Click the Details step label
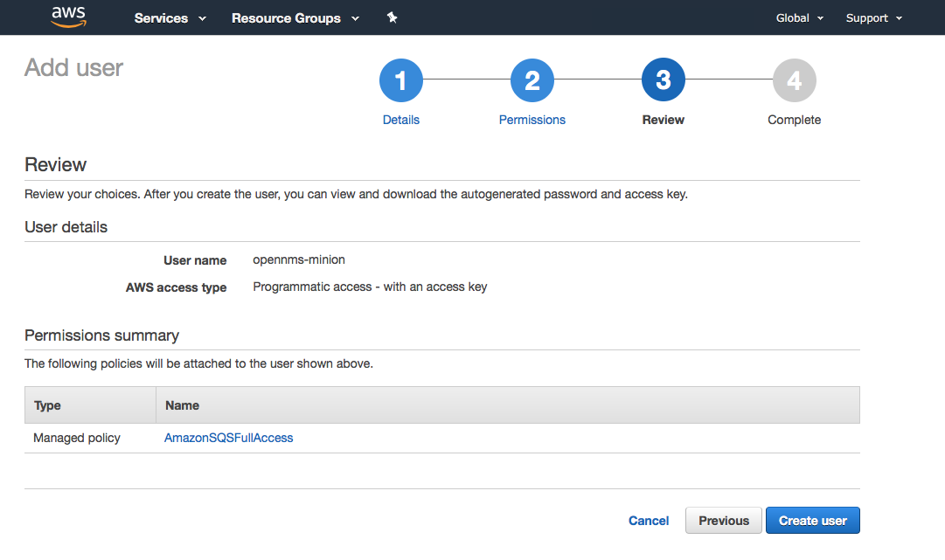Image resolution: width=945 pixels, height=560 pixels. [x=400, y=120]
